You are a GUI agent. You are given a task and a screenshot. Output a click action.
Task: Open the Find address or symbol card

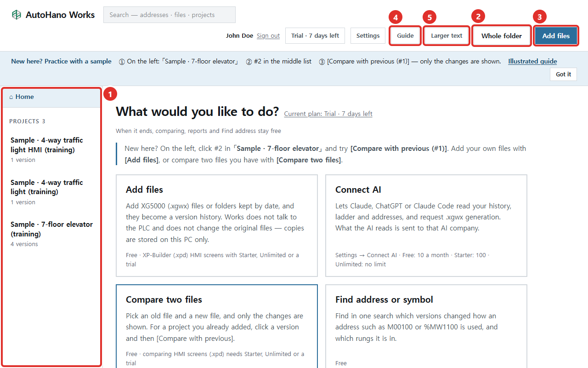[x=426, y=327]
